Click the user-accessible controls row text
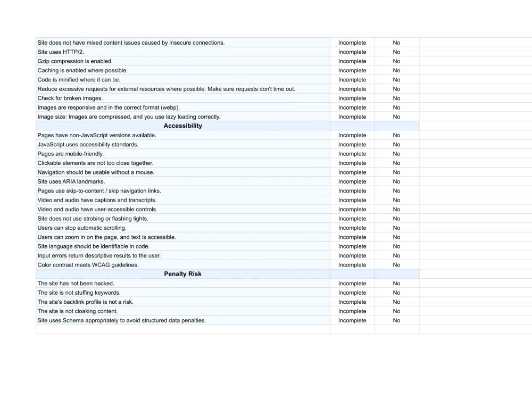This screenshot has width=532, height=399. click(97, 209)
